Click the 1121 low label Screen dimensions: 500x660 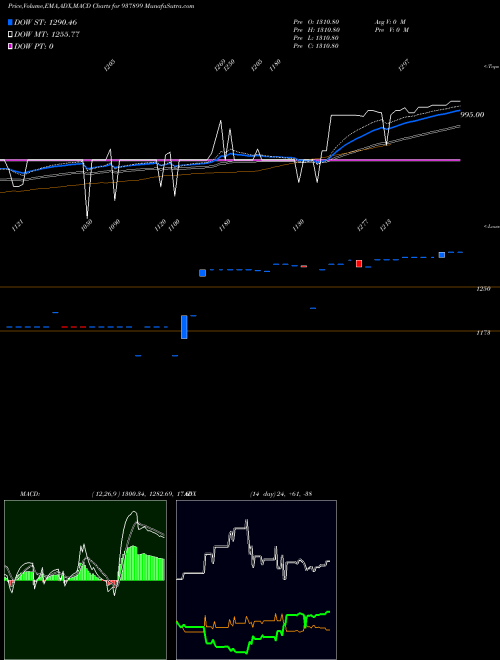[18, 226]
